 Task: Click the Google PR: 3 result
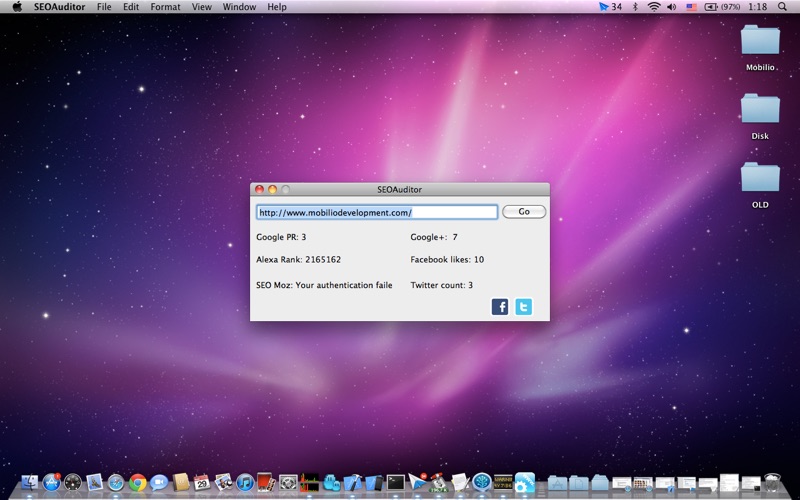[x=281, y=237]
